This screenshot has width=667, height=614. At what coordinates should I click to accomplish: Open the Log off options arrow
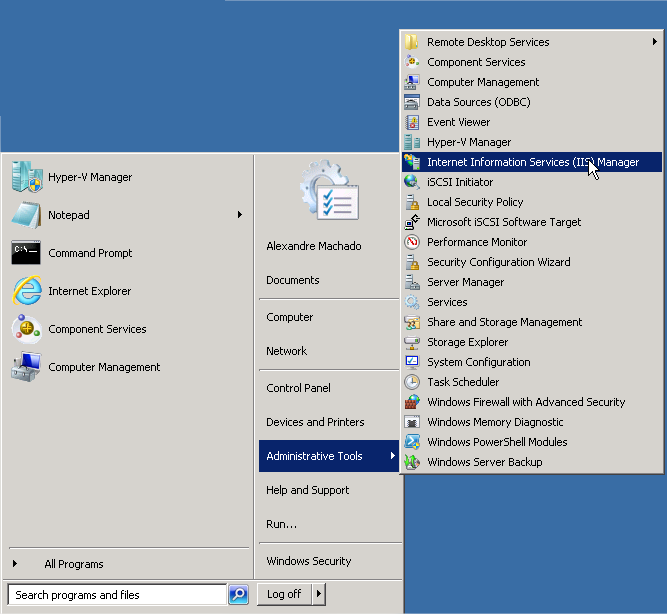pyautogui.click(x=319, y=594)
